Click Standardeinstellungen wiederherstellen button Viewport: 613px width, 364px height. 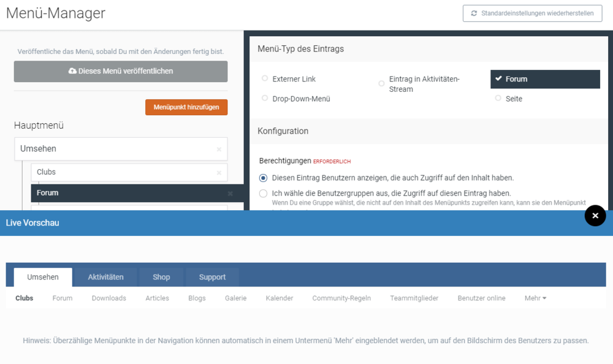(x=532, y=13)
